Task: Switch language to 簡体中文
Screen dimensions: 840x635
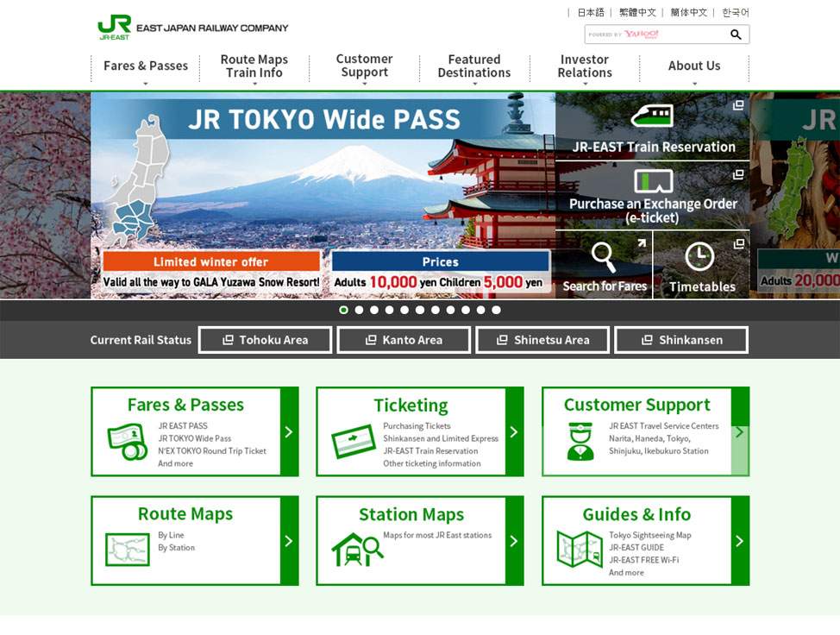Action: click(689, 12)
